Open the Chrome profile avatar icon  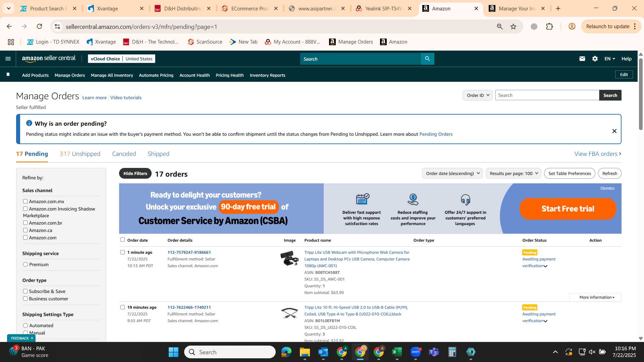(572, 26)
